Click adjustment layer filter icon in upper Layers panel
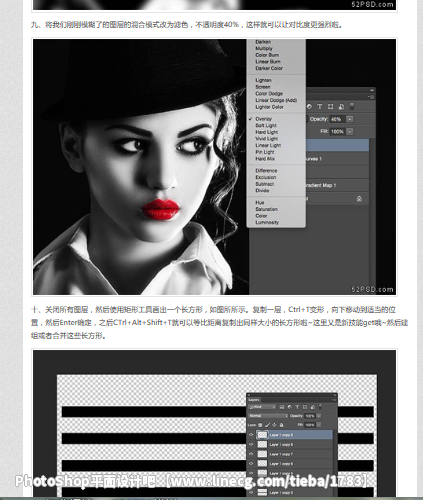423x500 pixels. pyautogui.click(x=310, y=106)
